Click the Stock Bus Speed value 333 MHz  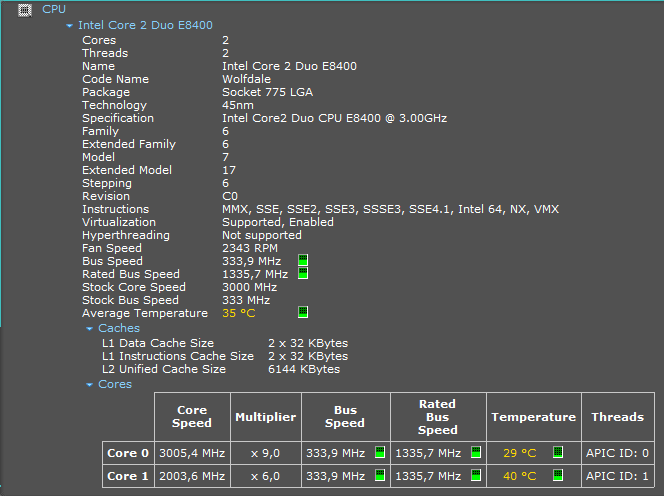(x=246, y=300)
